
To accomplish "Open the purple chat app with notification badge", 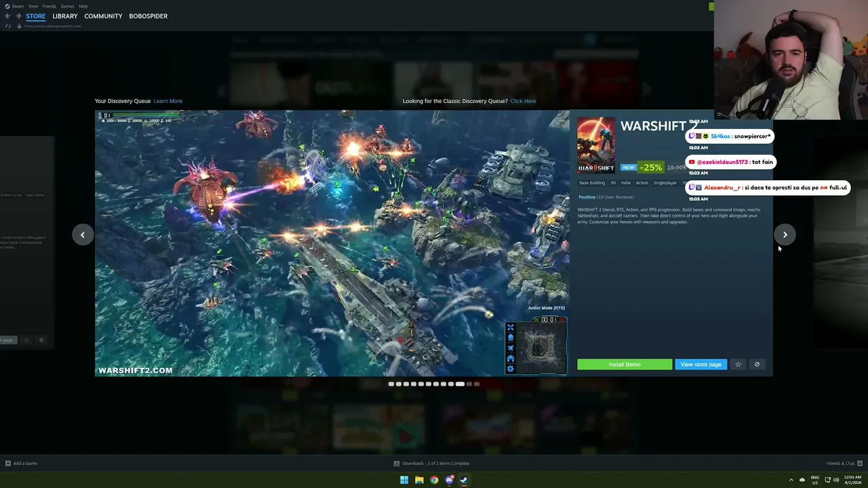I will click(449, 480).
